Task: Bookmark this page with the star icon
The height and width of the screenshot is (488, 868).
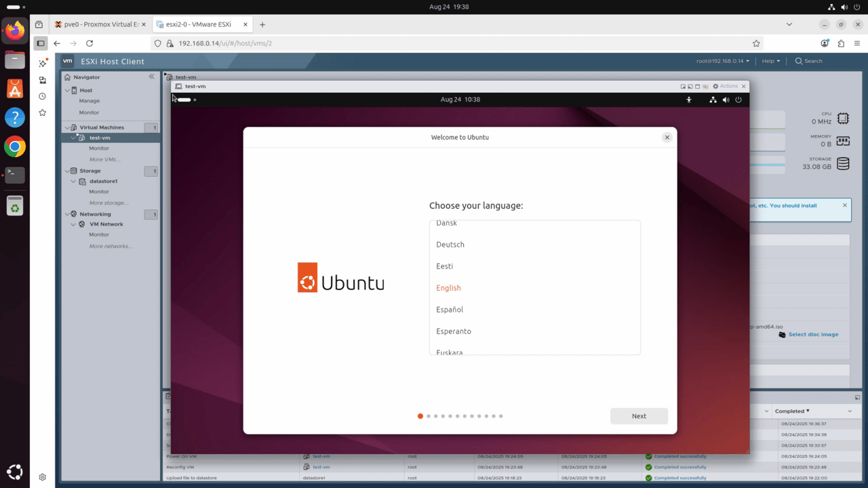Action: coord(756,43)
